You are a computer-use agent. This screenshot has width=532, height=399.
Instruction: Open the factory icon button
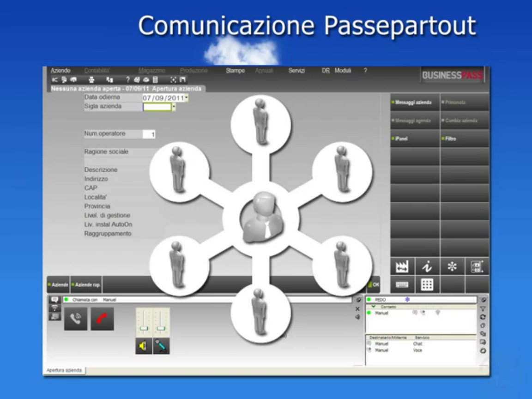[402, 266]
